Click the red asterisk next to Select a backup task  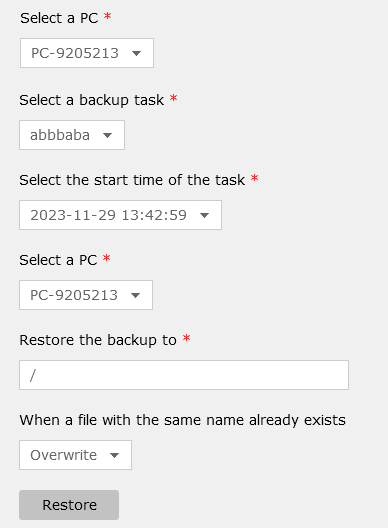click(x=173, y=98)
